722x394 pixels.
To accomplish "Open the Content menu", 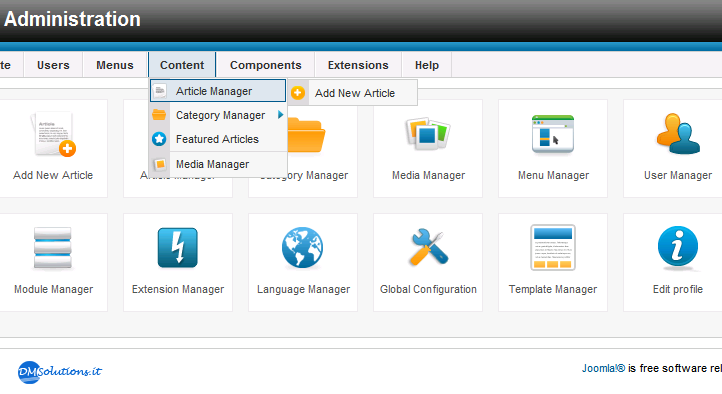I will (x=182, y=65).
